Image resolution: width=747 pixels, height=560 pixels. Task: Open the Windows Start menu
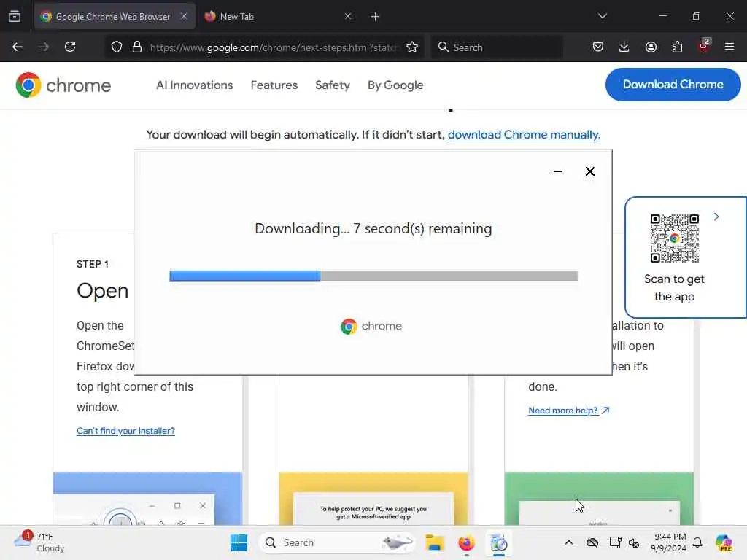239,542
